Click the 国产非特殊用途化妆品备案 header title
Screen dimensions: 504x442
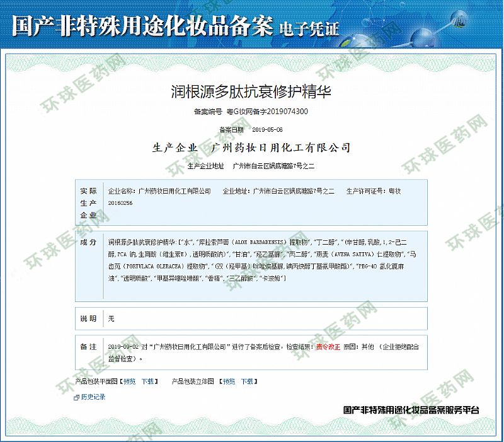pos(142,26)
